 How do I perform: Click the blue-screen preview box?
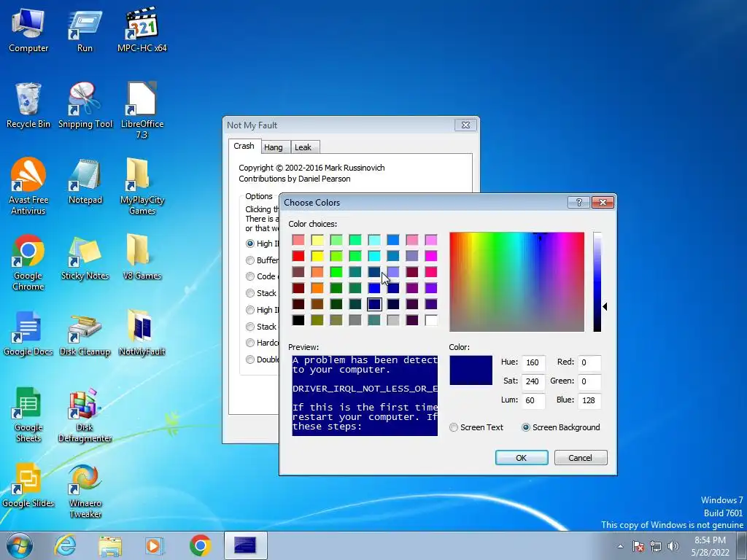[x=365, y=395]
